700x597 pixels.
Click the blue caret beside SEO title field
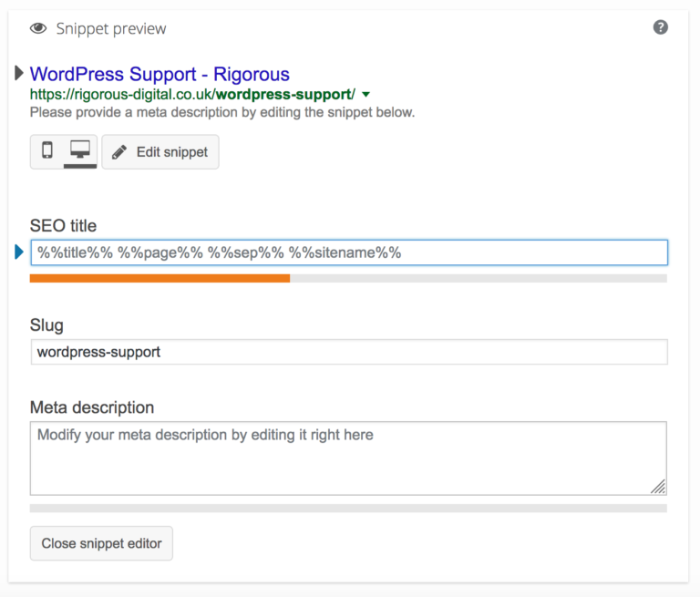tap(19, 252)
